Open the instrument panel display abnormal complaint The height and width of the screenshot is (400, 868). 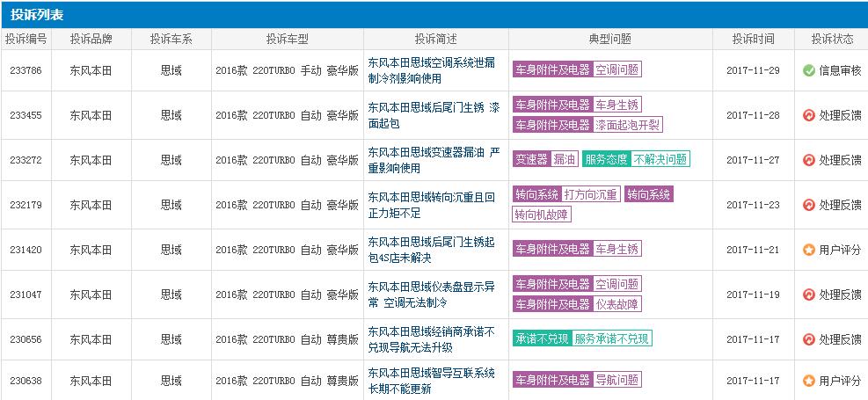431,295
